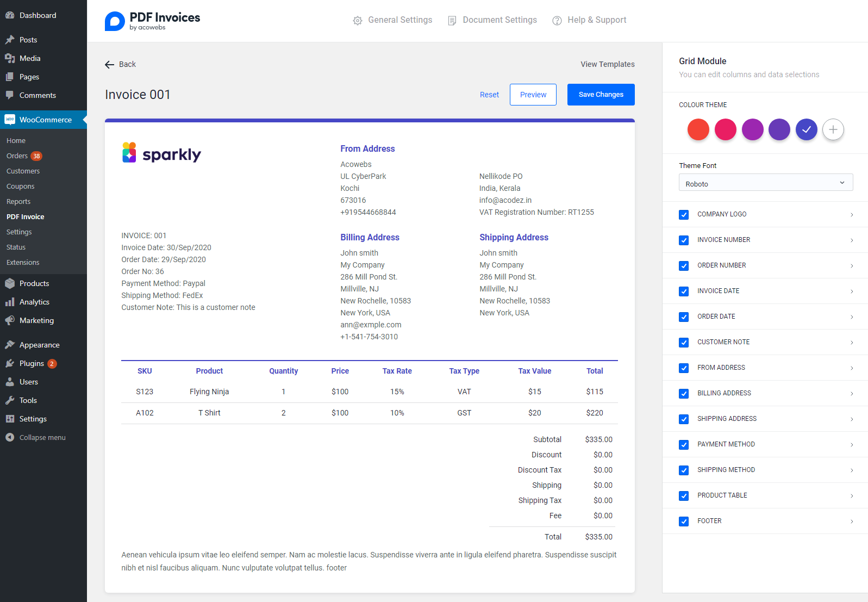The height and width of the screenshot is (602, 868).
Task: Click the Dashboard icon in sidebar
Action: (10, 15)
